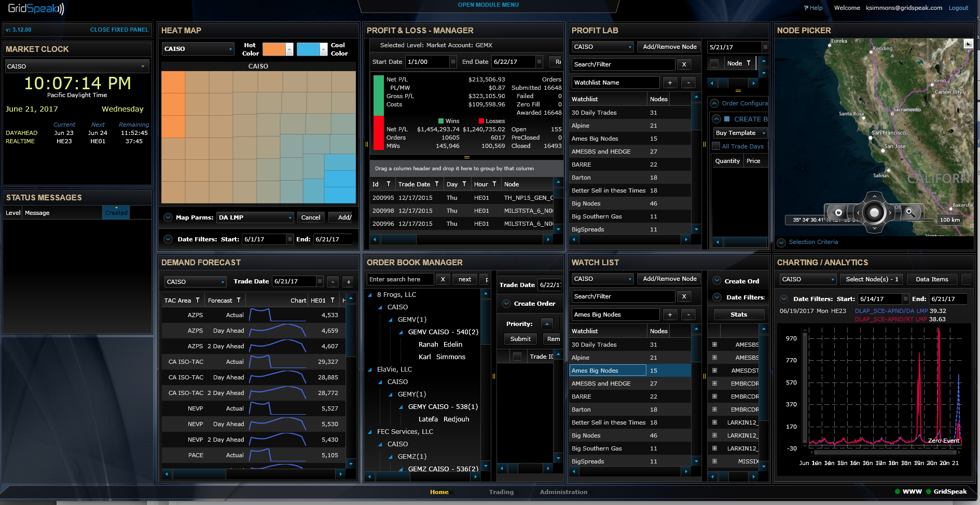Clear Order Book Manager search with X button
Image resolution: width=980 pixels, height=505 pixels.
[443, 279]
